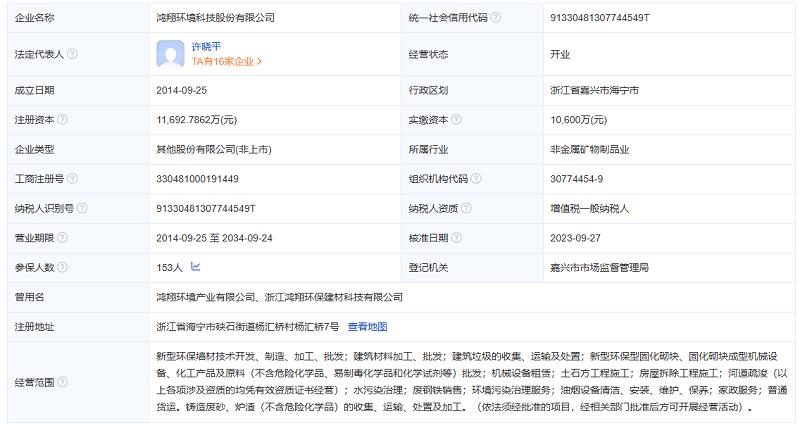This screenshot has width=800, height=428.
Task: Click company type 其他股份有限公司(非上市)
Action: point(214,149)
